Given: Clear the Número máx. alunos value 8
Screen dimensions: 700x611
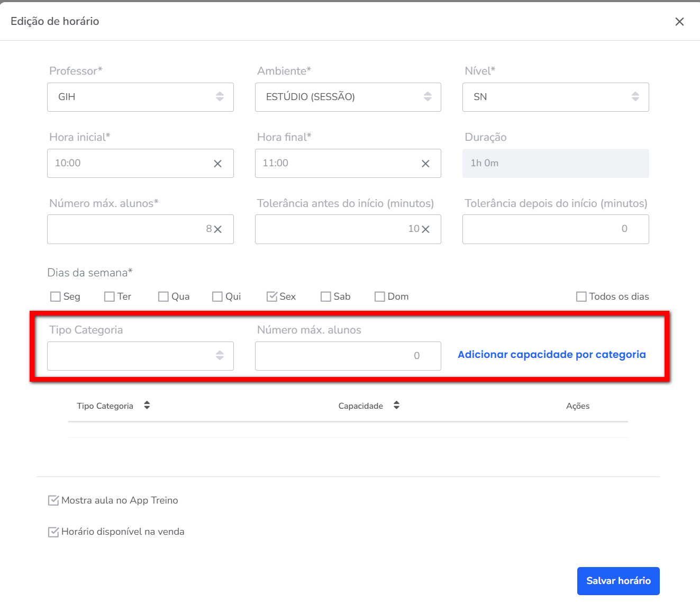Looking at the screenshot, I should point(217,229).
